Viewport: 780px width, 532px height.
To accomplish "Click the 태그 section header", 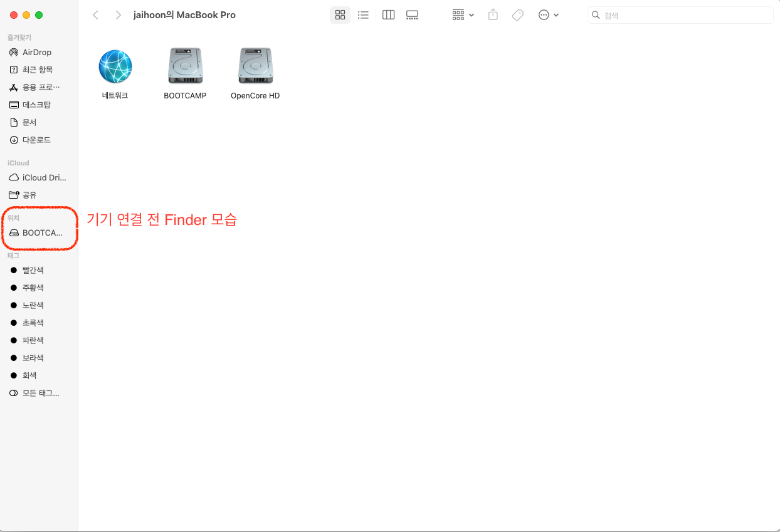I will 13,256.
